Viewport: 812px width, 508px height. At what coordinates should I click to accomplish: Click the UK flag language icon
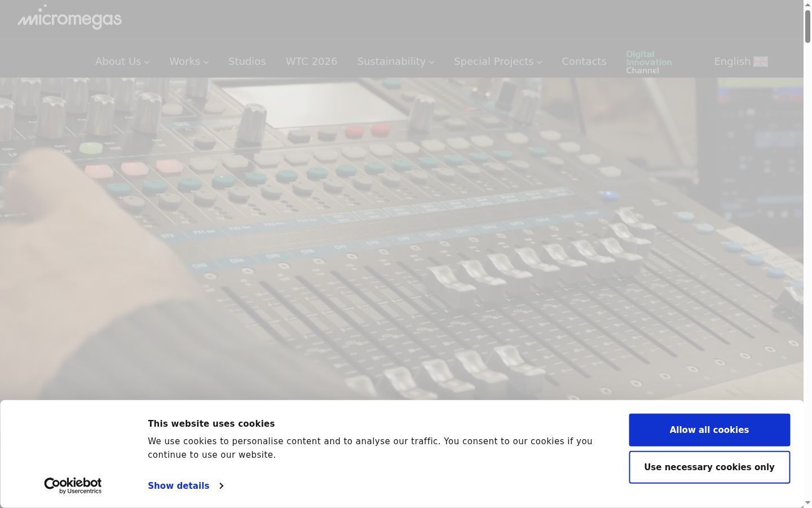[760, 62]
